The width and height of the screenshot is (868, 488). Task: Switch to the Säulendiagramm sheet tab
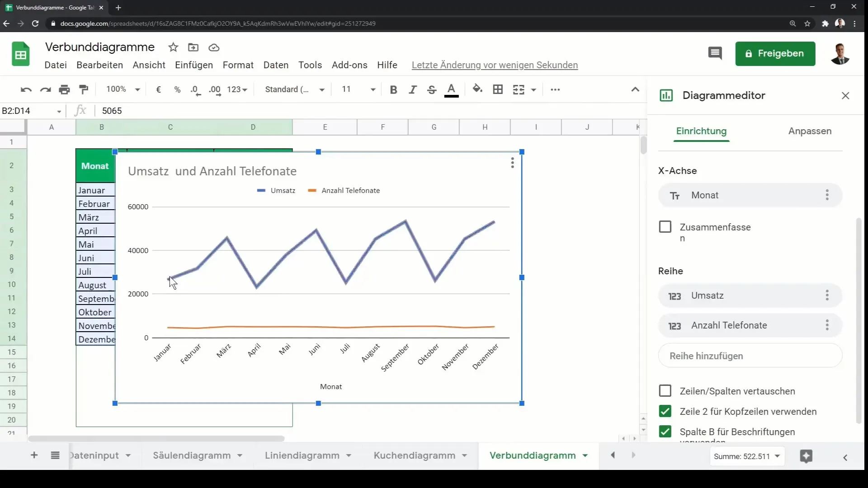click(192, 455)
